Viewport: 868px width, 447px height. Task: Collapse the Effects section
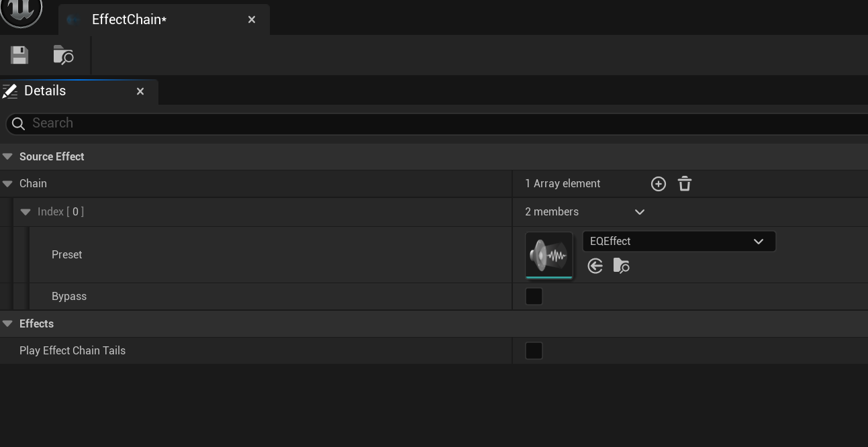tap(7, 324)
